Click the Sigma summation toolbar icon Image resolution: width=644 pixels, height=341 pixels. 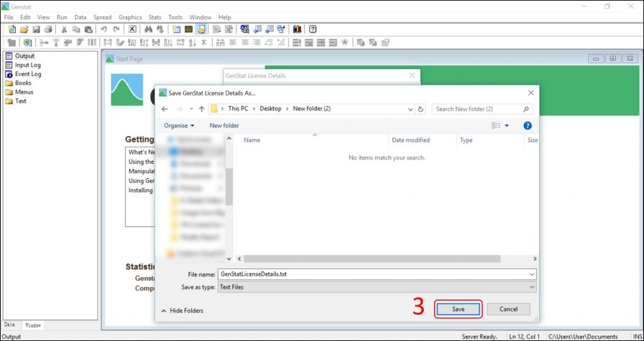(204, 43)
